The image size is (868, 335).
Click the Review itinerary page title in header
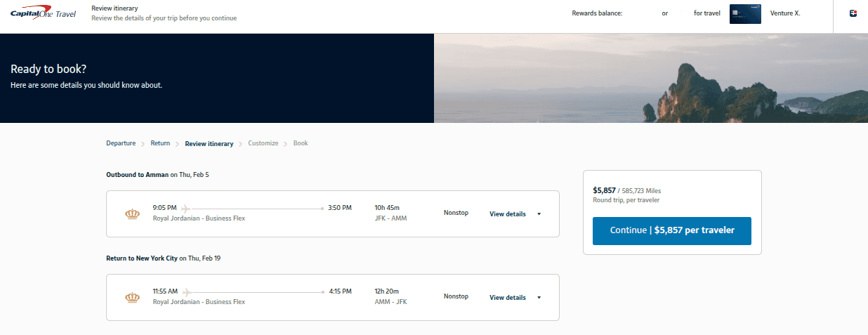click(114, 8)
